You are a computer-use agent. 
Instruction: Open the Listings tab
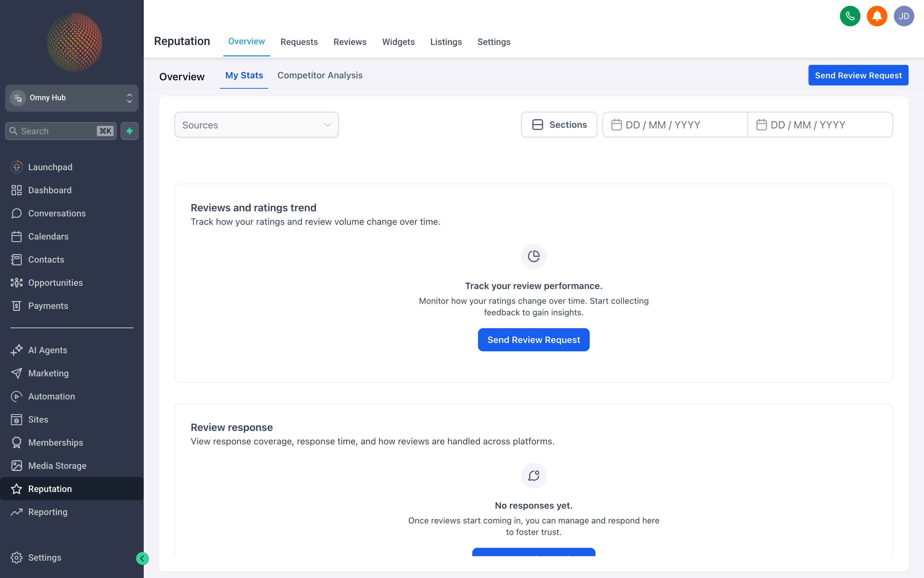pyautogui.click(x=446, y=42)
